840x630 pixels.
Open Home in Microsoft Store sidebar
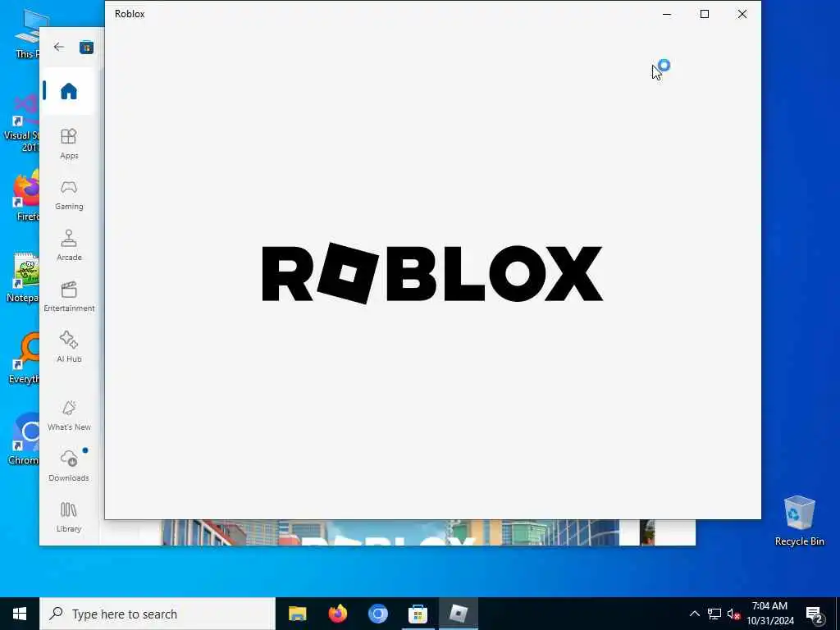point(69,91)
